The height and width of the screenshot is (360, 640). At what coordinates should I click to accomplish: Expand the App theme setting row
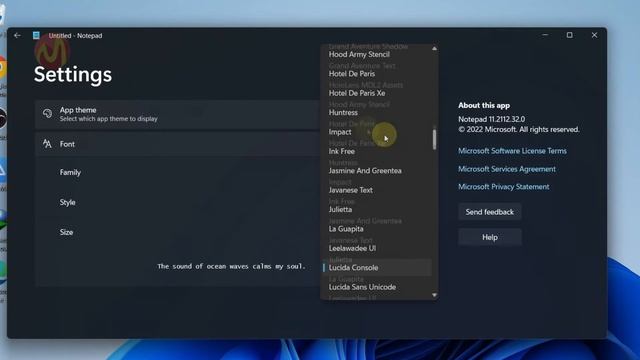pos(177,114)
